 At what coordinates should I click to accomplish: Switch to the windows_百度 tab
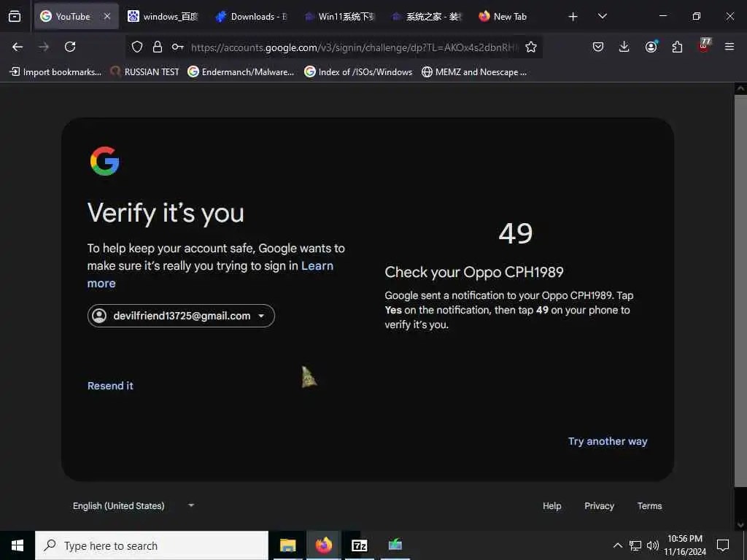point(163,16)
